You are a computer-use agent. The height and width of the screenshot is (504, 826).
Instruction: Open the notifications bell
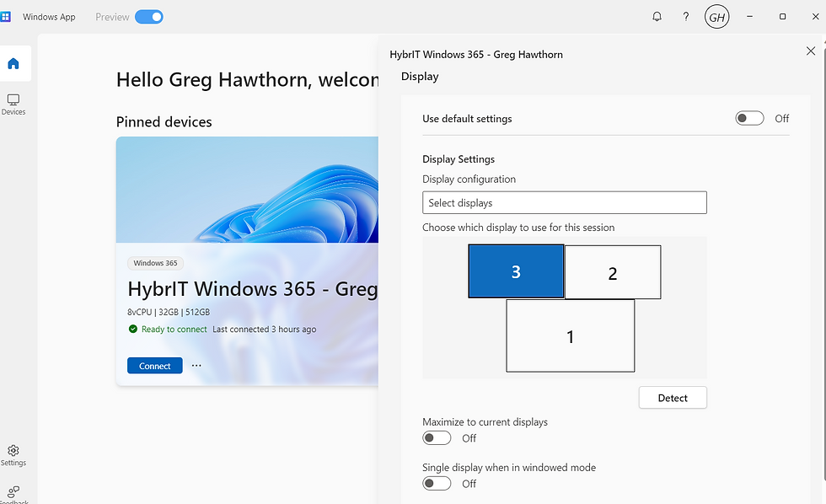(x=657, y=17)
